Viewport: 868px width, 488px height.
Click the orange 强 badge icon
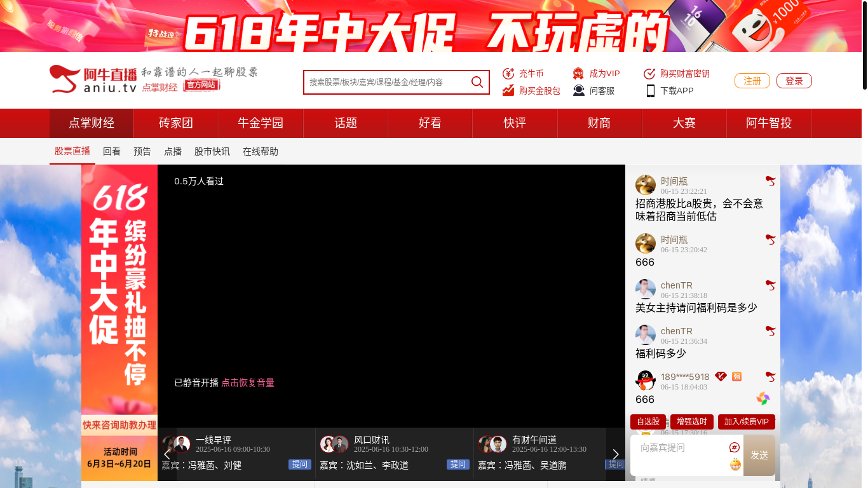click(x=736, y=376)
